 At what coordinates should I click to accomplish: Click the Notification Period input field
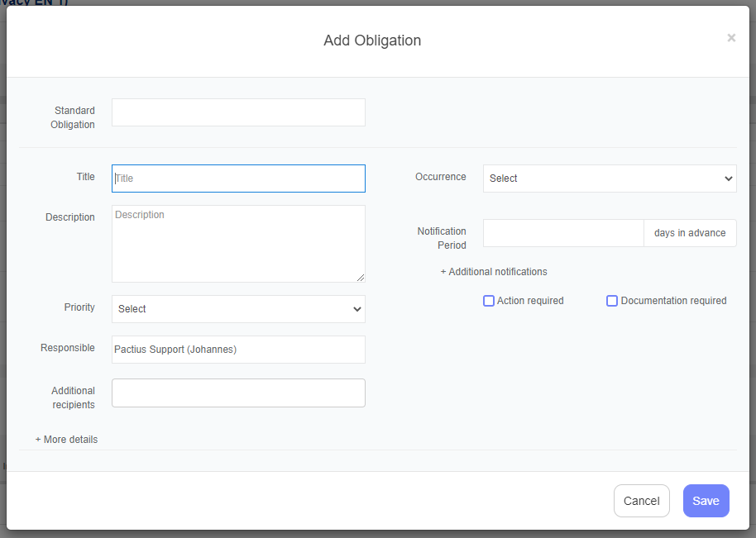coord(563,233)
